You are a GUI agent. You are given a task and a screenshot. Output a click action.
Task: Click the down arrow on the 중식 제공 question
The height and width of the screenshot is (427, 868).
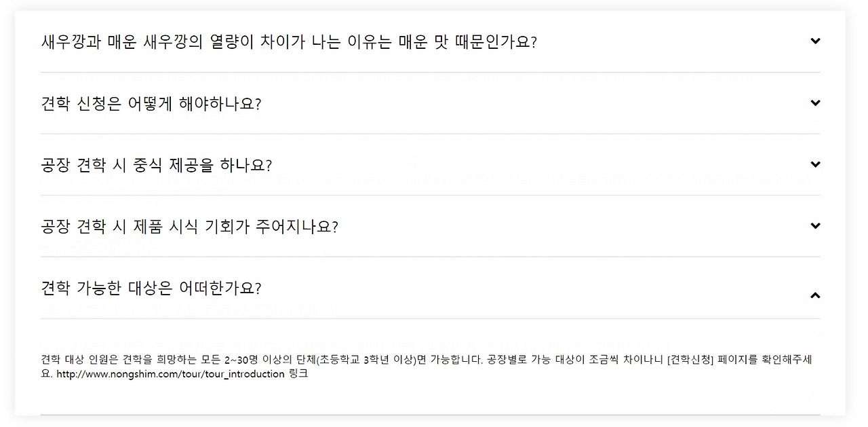pos(815,164)
